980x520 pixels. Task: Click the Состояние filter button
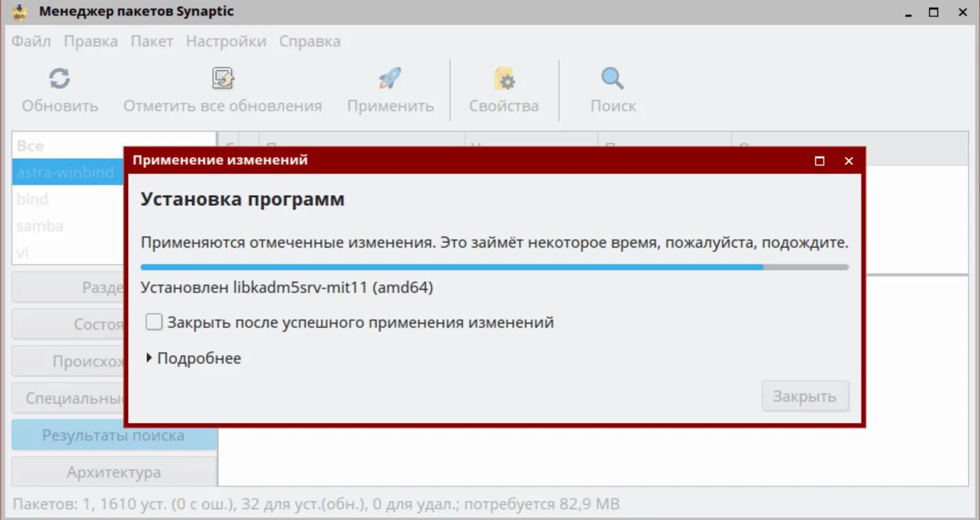coord(68,324)
